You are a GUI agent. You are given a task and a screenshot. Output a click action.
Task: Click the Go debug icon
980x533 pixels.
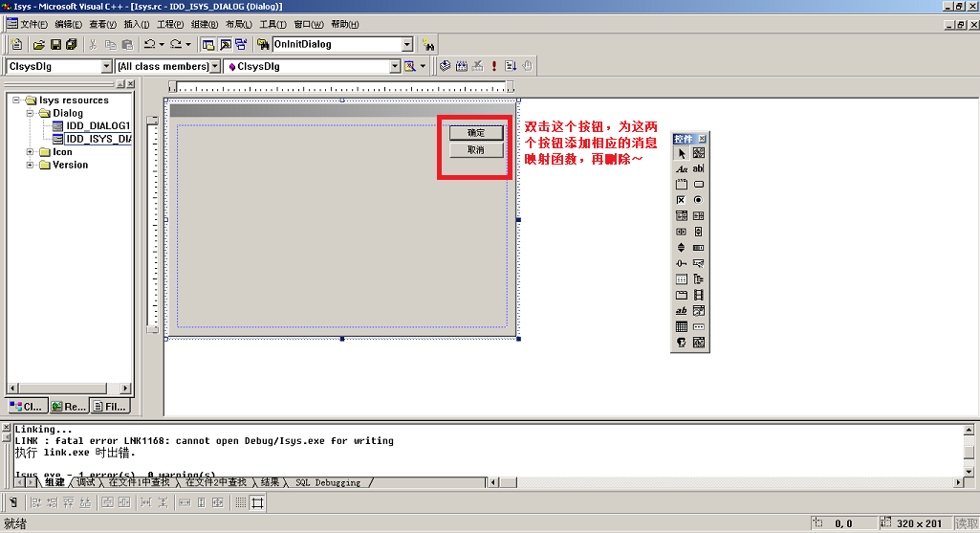pyautogui.click(x=511, y=66)
